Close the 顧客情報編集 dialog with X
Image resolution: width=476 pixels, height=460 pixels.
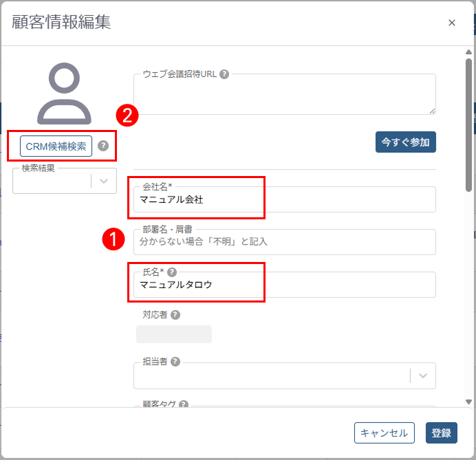(x=452, y=23)
